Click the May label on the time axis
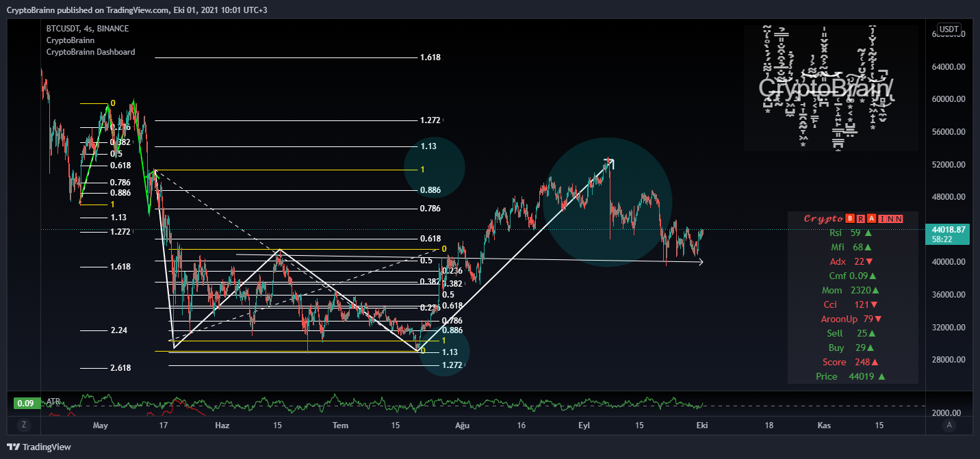Screen dimensions: 980x459 [101, 425]
